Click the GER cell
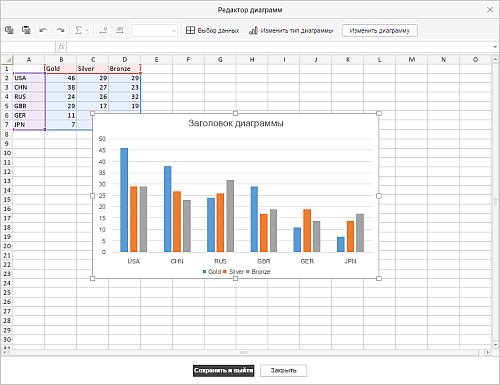500x385 pixels. pos(29,115)
